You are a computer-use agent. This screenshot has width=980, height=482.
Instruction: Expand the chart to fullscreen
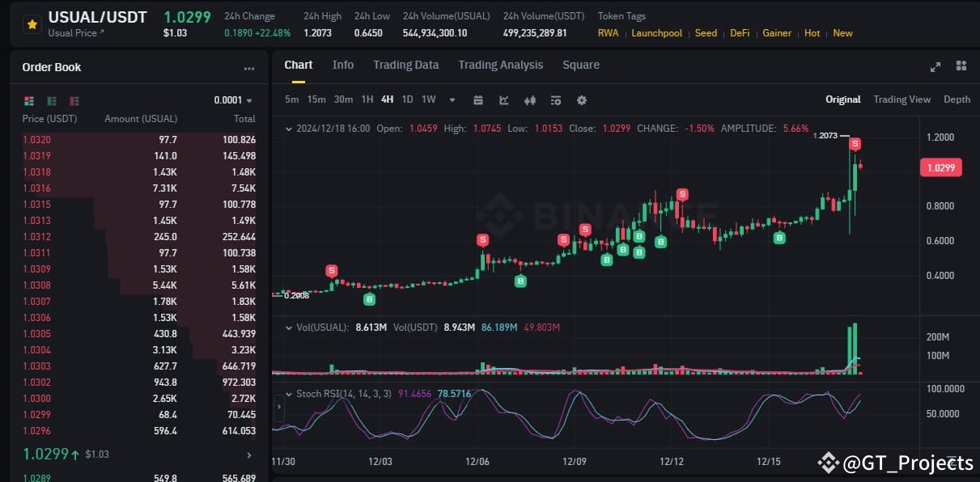point(935,66)
